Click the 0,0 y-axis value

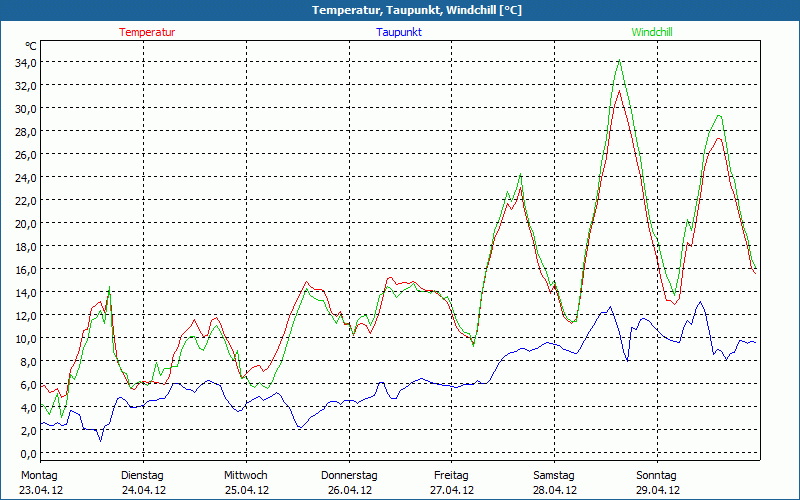point(28,453)
